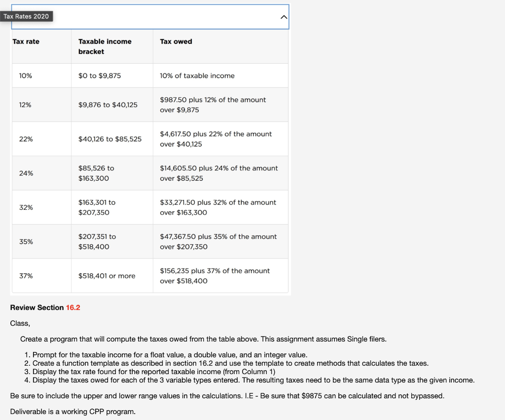Click step 4 'Display the taxes owed'
This screenshot has width=505, height=420.
pos(250,380)
